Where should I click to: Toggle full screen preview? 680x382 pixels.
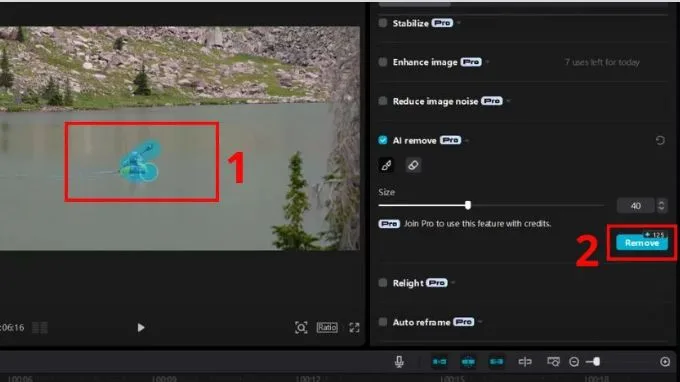pyautogui.click(x=354, y=327)
